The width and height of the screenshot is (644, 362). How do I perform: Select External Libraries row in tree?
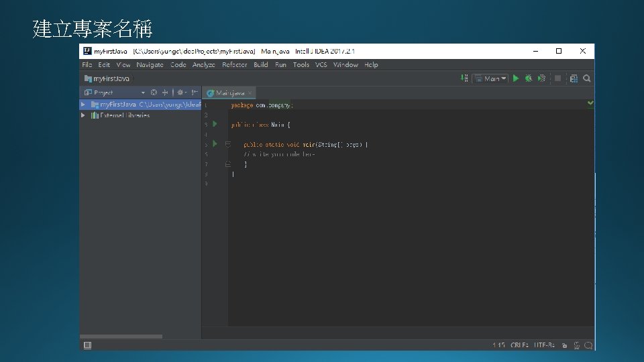coord(140,115)
